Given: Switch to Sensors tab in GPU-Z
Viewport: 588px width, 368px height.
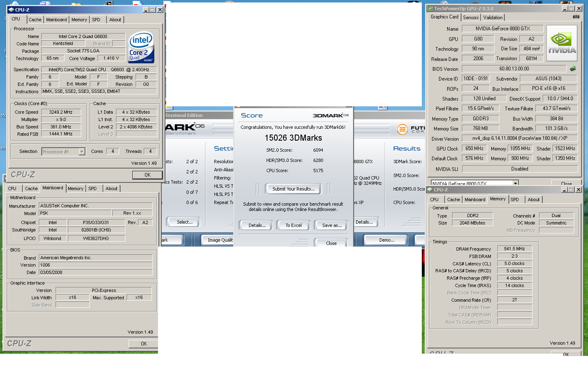Looking at the screenshot, I should (x=471, y=18).
